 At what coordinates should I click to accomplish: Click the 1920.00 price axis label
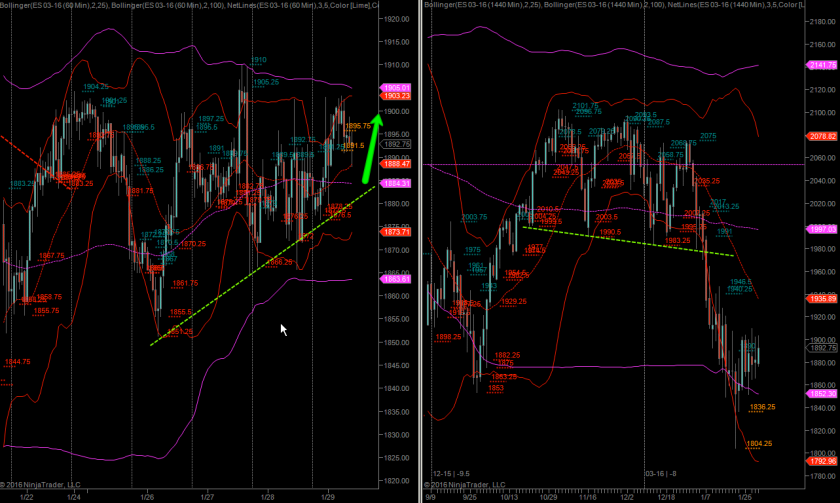[x=396, y=19]
